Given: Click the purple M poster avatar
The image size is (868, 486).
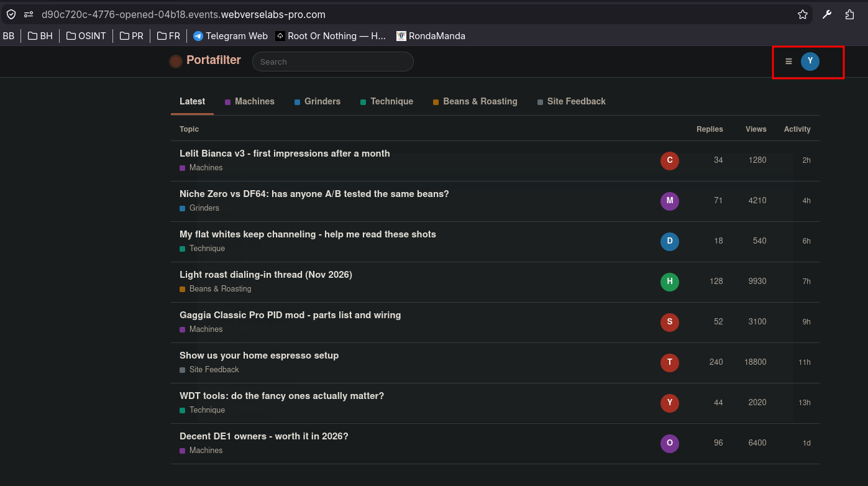Looking at the screenshot, I should coord(669,201).
